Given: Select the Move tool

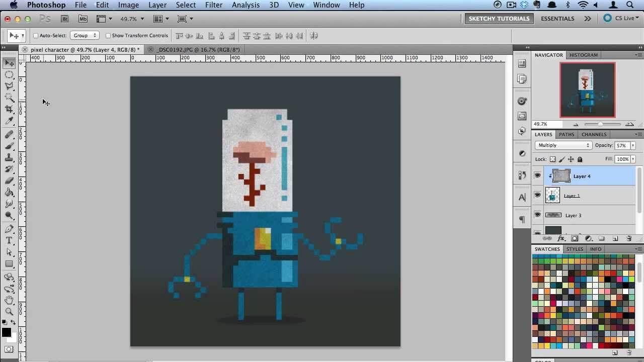Looking at the screenshot, I should (9, 62).
